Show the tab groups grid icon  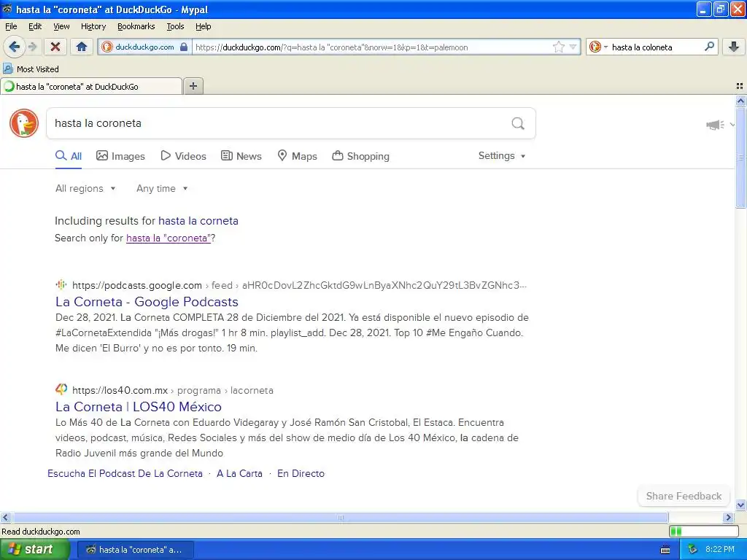pyautogui.click(x=740, y=86)
